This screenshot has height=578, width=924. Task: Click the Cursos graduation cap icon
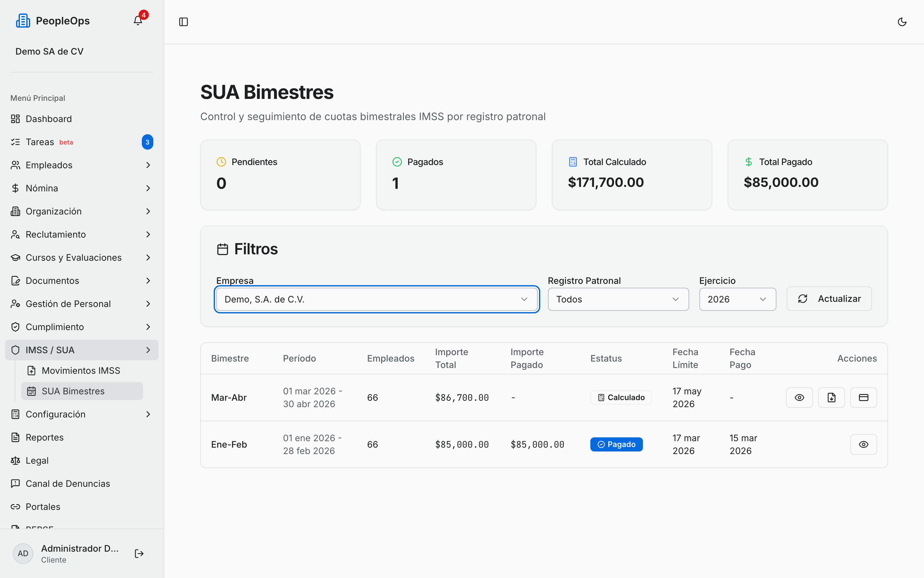(15, 258)
